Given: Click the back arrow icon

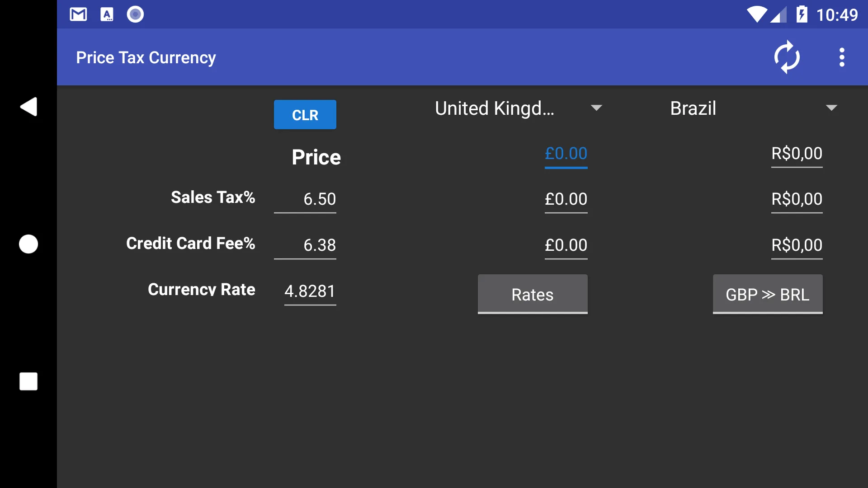Looking at the screenshot, I should tap(28, 106).
